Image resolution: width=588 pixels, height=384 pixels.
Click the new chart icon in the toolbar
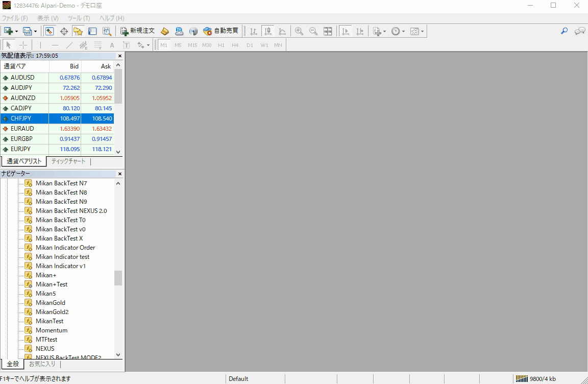[8, 31]
